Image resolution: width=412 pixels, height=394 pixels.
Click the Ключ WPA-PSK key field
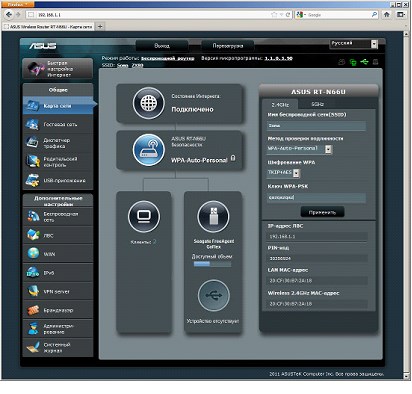pyautogui.click(x=316, y=198)
